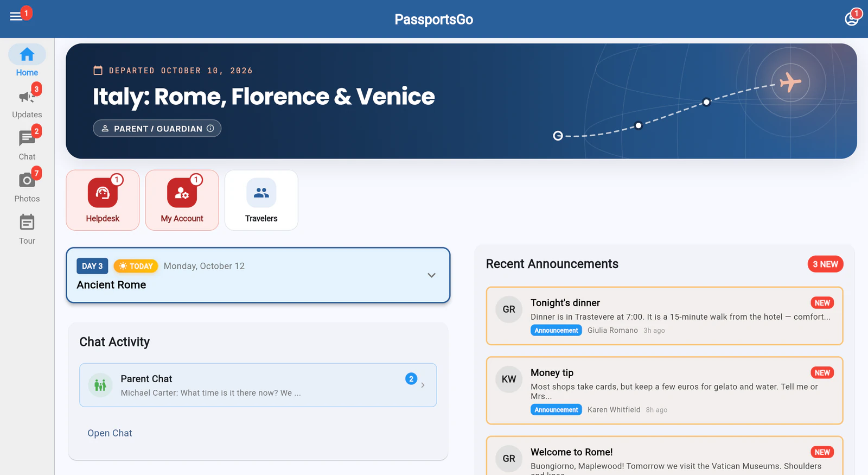868x475 pixels.
Task: Open the hamburger menu icon
Action: [16, 16]
